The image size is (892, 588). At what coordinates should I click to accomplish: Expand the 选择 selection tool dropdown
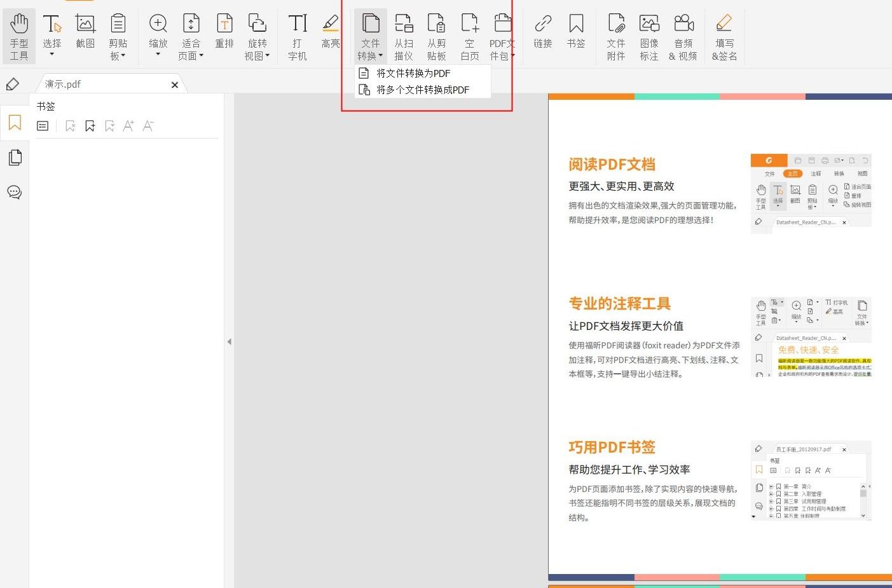point(51,55)
